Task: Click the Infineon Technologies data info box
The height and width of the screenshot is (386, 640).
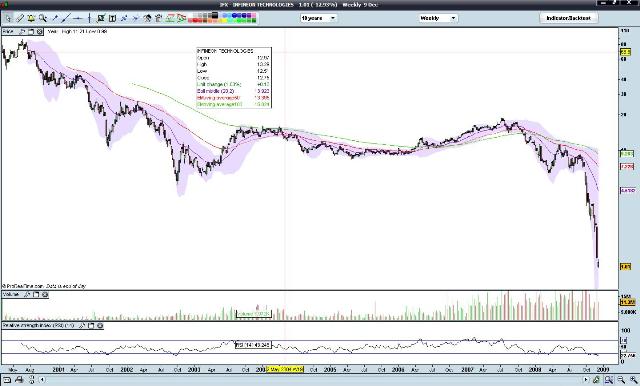Action: [233, 78]
